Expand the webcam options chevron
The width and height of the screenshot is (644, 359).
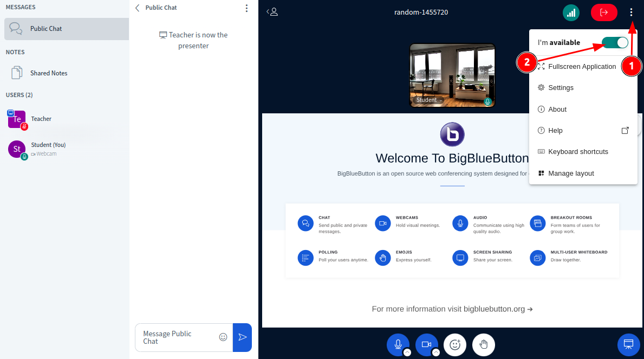click(x=436, y=352)
